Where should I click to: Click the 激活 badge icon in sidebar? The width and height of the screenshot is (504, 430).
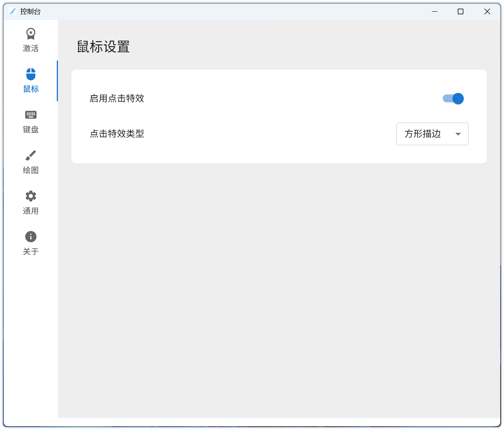(30, 34)
